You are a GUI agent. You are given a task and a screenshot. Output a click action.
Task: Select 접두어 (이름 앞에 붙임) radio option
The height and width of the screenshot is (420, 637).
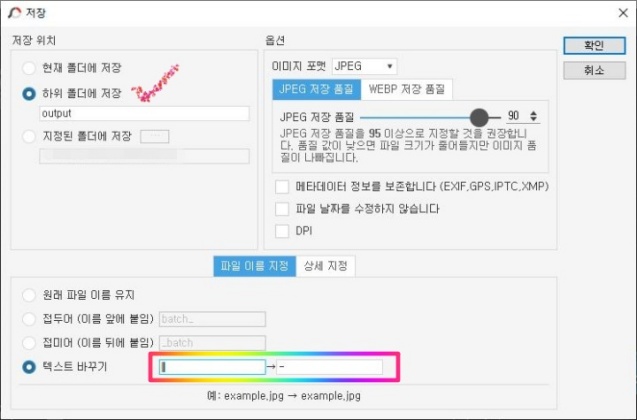(29, 319)
